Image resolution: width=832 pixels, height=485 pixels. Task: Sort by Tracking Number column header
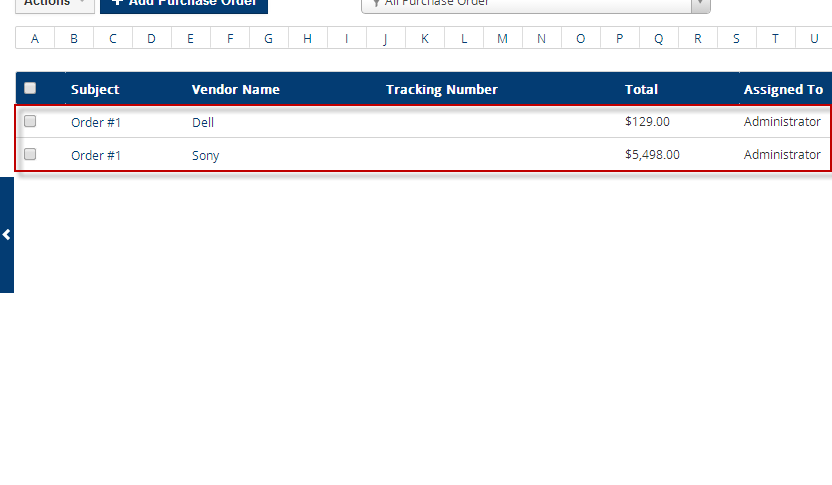click(x=441, y=89)
